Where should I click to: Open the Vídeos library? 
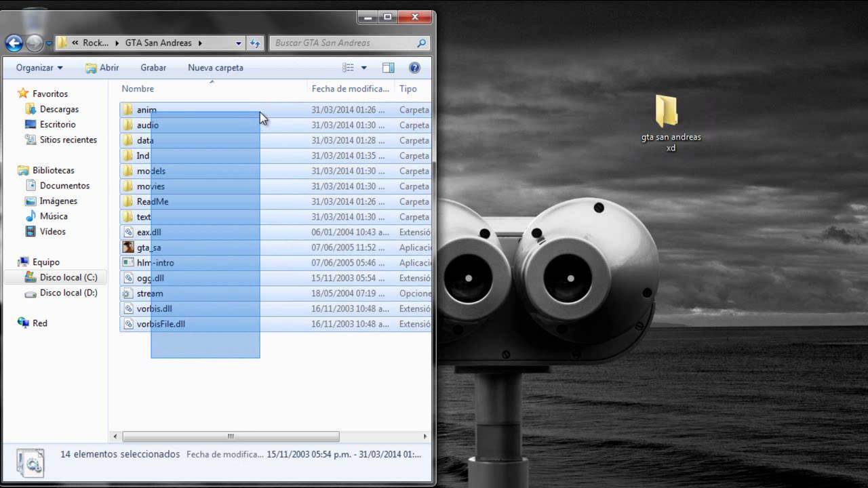[53, 231]
